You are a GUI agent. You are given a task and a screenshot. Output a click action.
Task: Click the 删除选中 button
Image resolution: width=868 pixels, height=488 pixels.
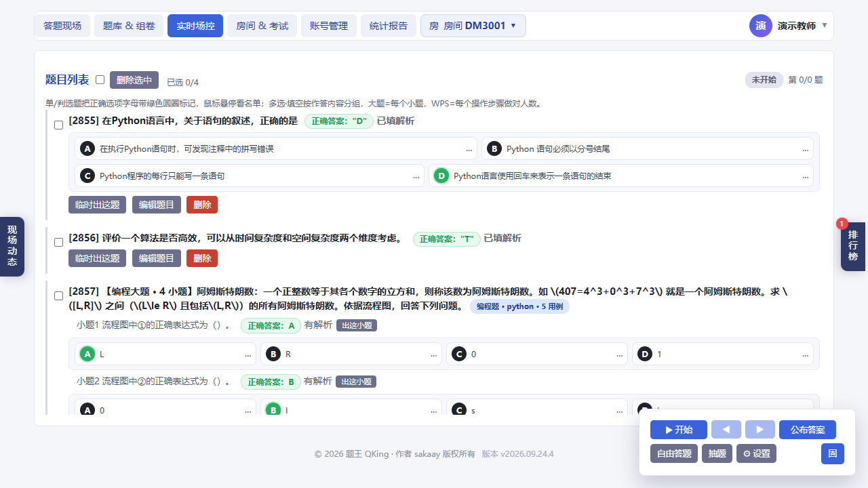pos(134,80)
